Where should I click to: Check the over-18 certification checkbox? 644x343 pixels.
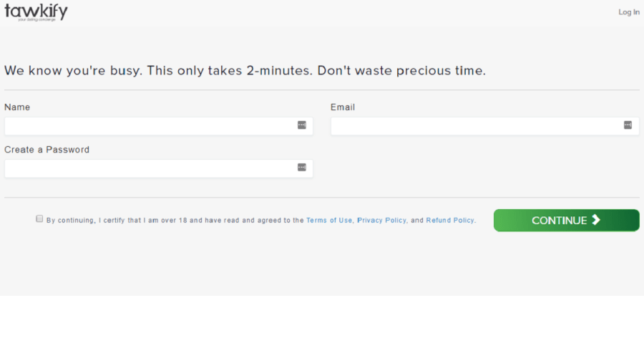[x=40, y=219]
